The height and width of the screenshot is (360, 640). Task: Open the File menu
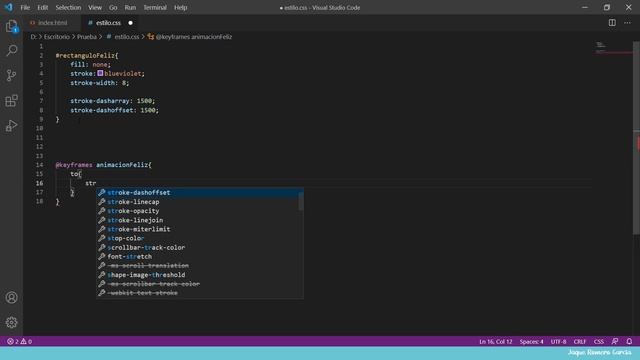coord(25,7)
